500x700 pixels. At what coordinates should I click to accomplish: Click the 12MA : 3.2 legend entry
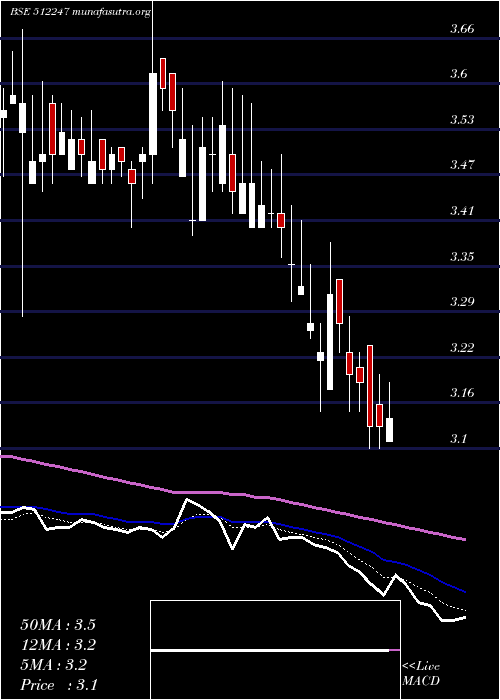pos(58,645)
